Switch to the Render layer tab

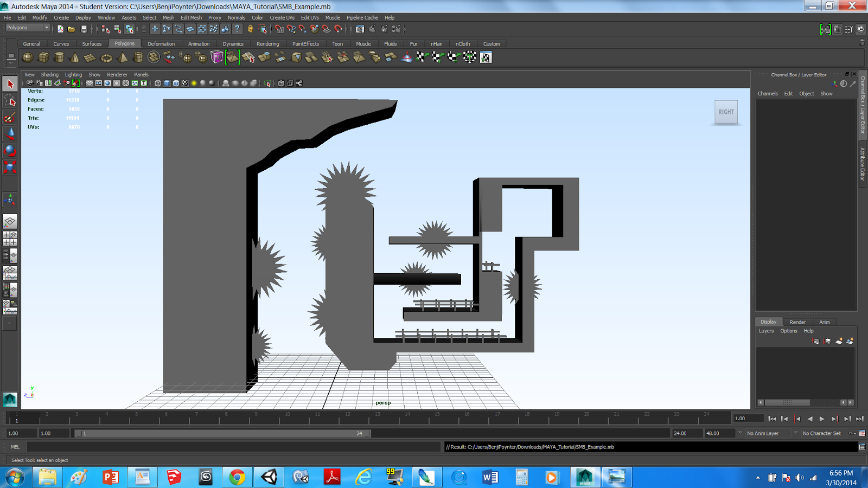pos(797,322)
